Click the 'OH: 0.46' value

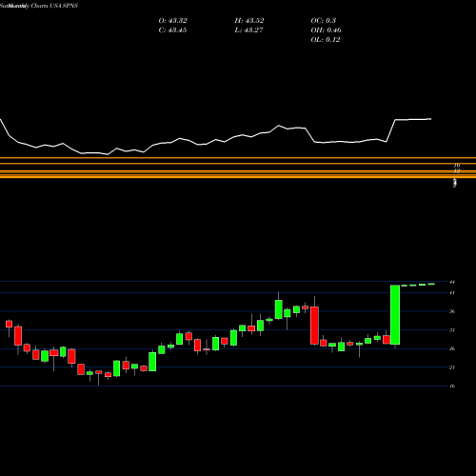click(326, 30)
